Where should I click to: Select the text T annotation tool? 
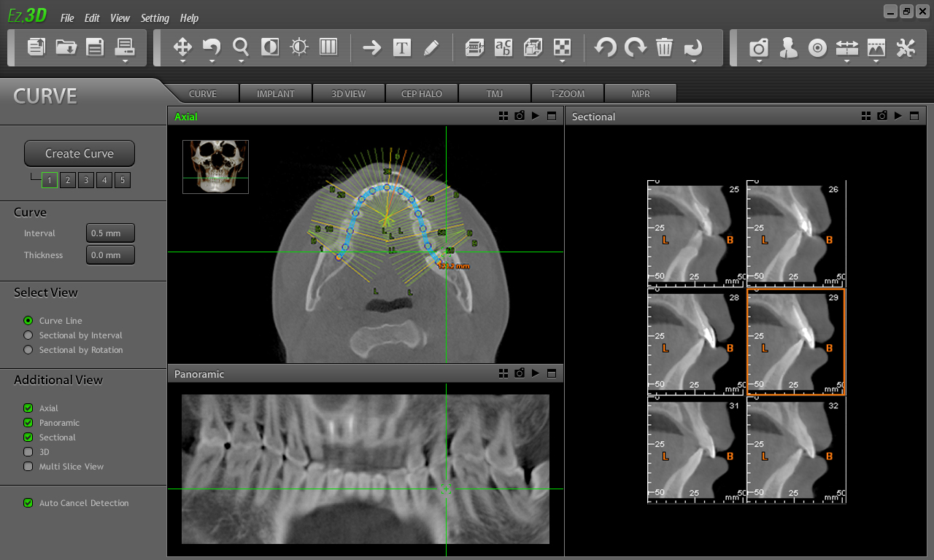coord(402,48)
